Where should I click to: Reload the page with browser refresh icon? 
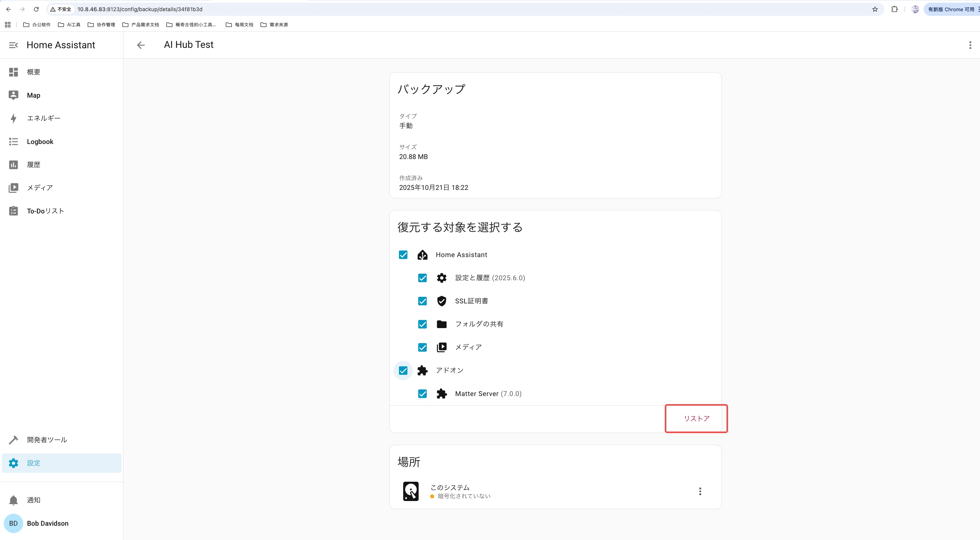(x=36, y=9)
